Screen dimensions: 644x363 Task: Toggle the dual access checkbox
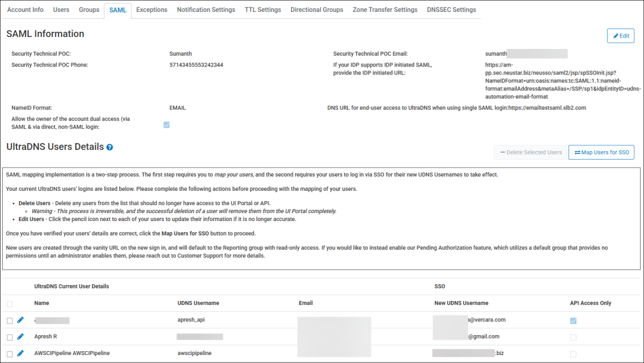(x=166, y=125)
